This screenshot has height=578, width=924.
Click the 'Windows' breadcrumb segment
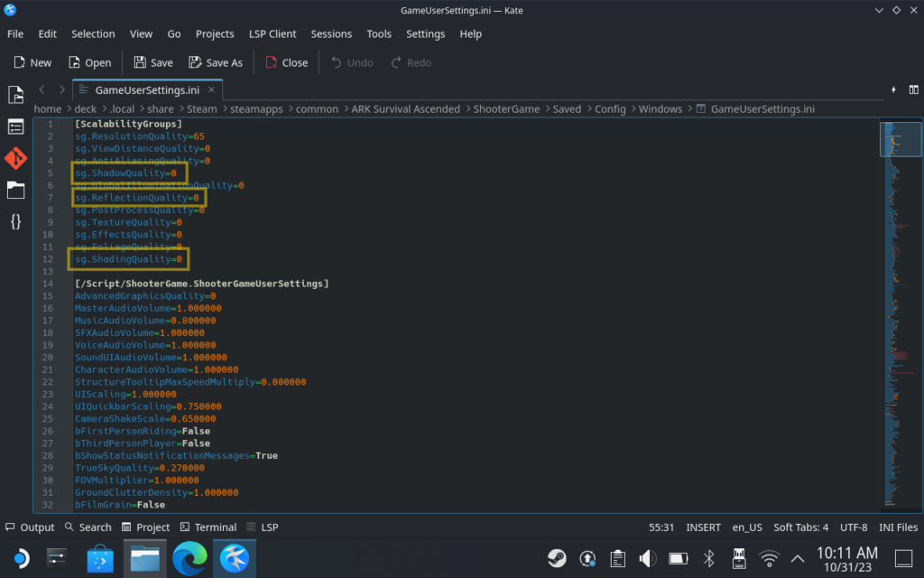click(x=660, y=109)
